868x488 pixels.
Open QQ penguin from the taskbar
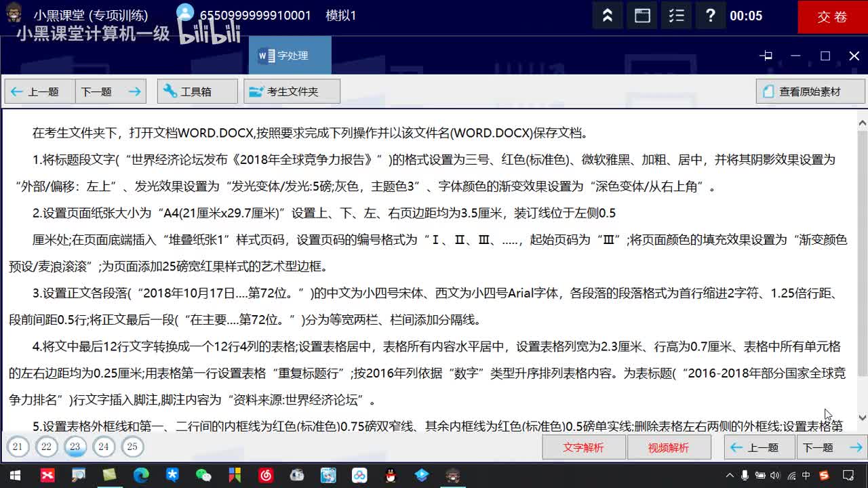(391, 475)
